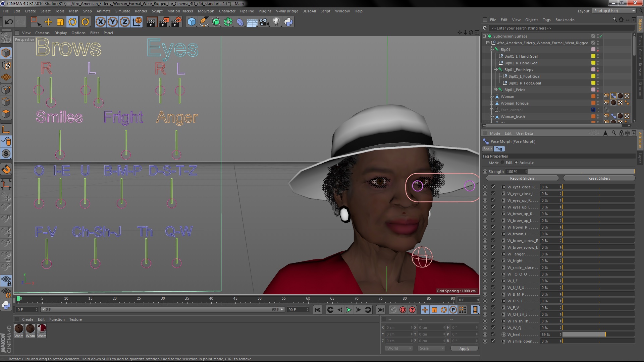Open the Attributes side tab
The width and height of the screenshot is (644, 362).
[x=640, y=140]
